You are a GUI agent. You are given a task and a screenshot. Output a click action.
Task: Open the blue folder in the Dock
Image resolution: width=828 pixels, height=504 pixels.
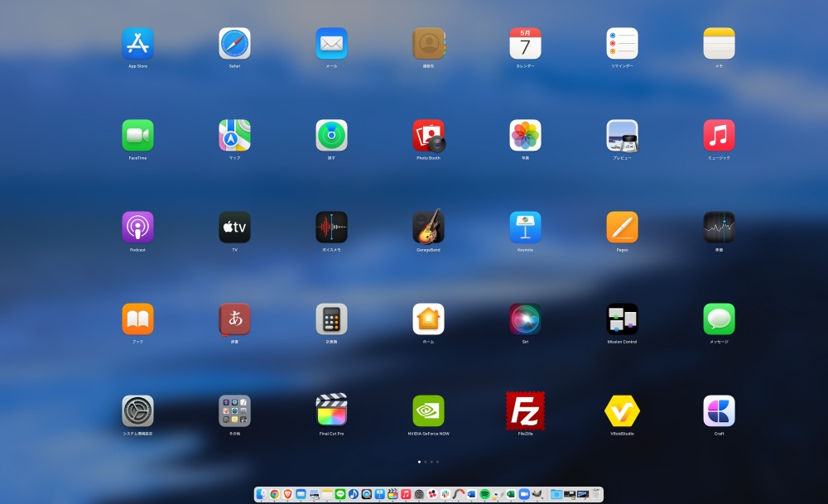click(556, 494)
